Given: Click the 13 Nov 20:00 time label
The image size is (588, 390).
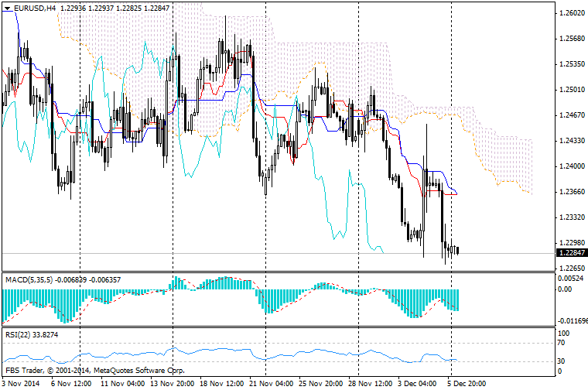Looking at the screenshot, I should [172, 384].
